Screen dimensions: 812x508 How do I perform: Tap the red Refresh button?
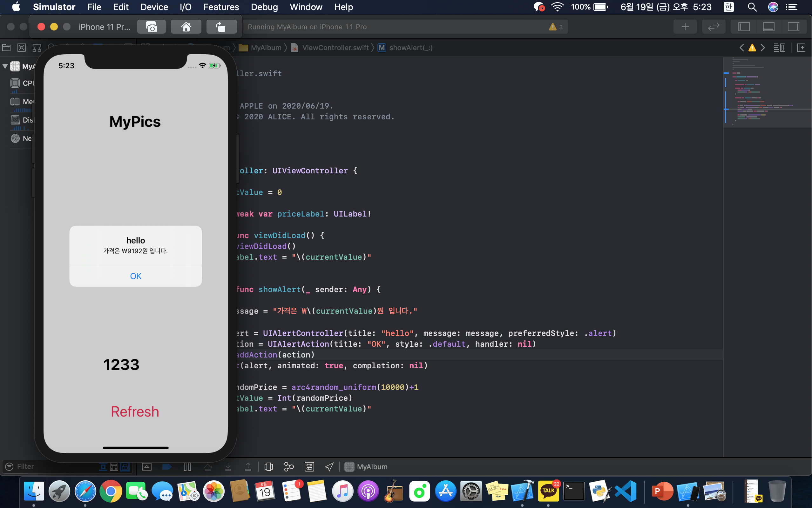click(x=135, y=411)
